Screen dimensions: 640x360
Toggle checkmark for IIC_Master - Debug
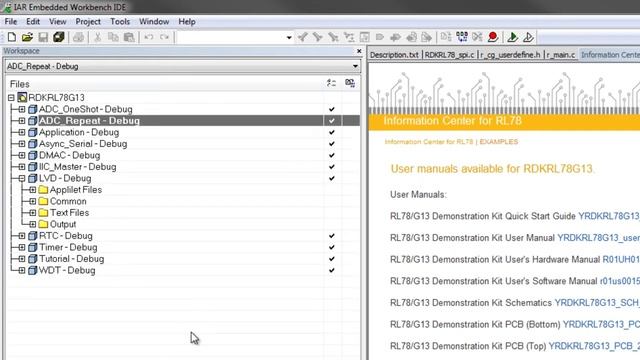332,167
